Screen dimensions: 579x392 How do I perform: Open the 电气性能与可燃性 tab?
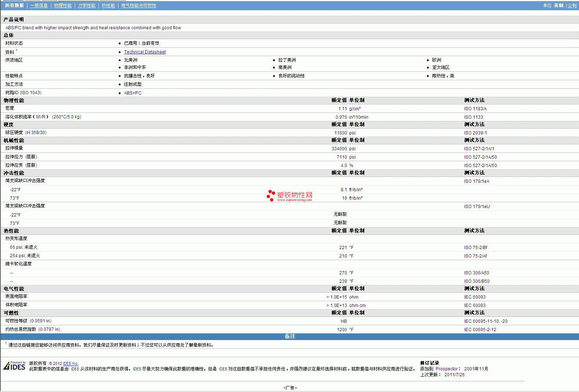click(139, 5)
